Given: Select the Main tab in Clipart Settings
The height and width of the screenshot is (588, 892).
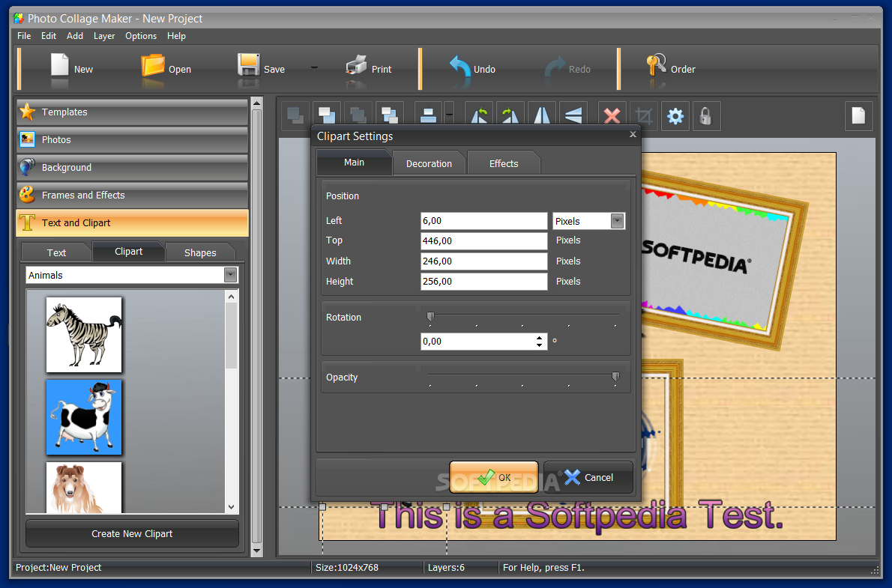Looking at the screenshot, I should [354, 163].
